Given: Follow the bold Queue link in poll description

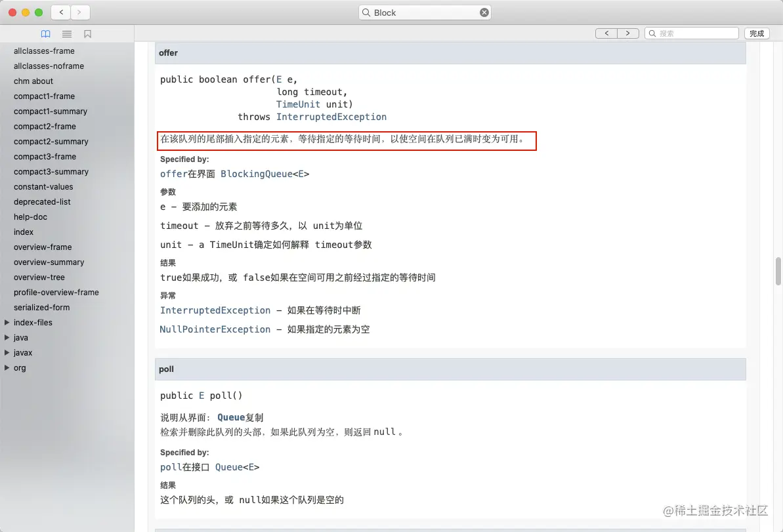Looking at the screenshot, I should click(231, 417).
